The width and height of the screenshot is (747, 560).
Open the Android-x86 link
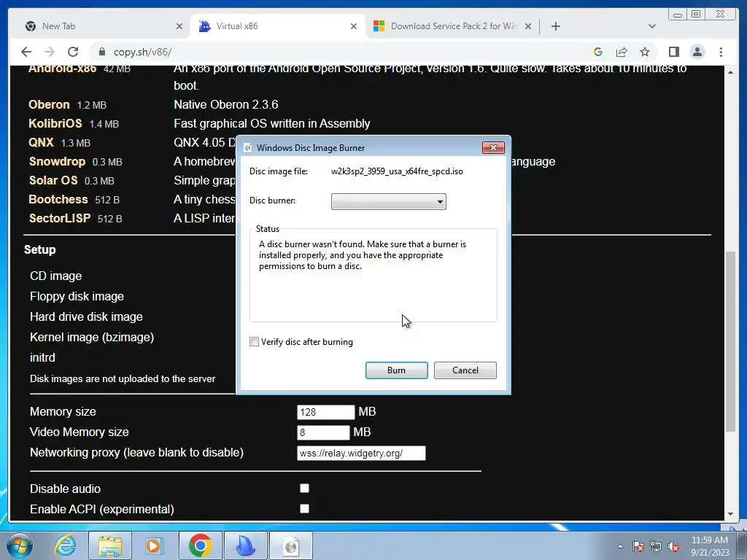pyautogui.click(x=63, y=69)
